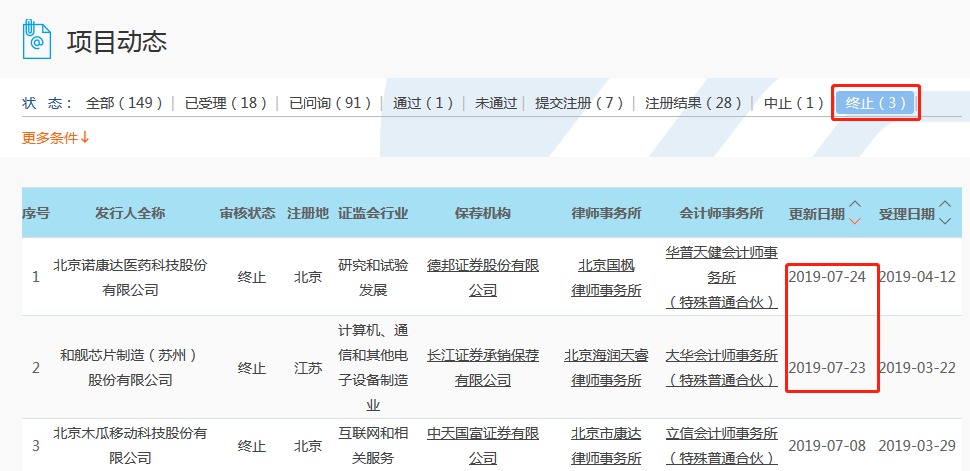Open 德邦证券股份有限公司 sponsor link
The width and height of the screenshot is (970, 471).
[483, 277]
